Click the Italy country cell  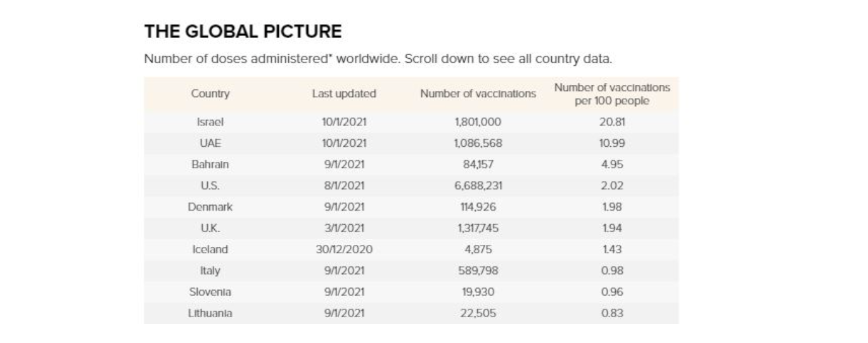coord(210,271)
